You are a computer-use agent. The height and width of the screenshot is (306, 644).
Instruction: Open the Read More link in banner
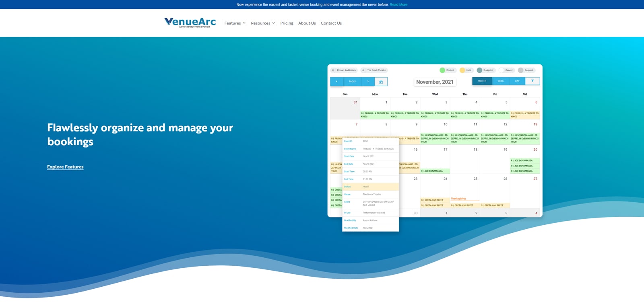point(398,5)
